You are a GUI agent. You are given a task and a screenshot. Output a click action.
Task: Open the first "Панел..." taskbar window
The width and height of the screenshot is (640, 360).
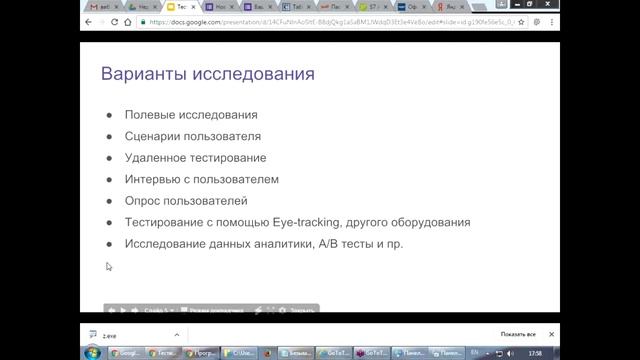(409, 353)
